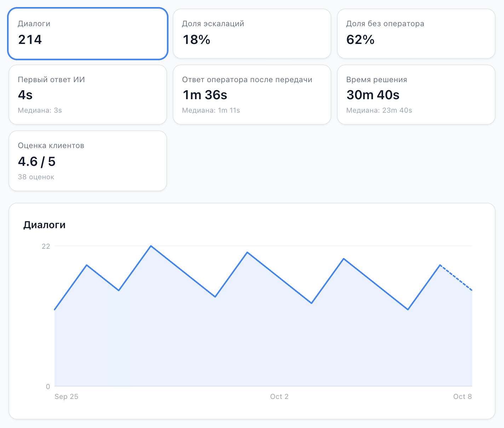Viewport: 504px width, 428px height.
Task: Click the "0" y-axis label
Action: coord(48,387)
